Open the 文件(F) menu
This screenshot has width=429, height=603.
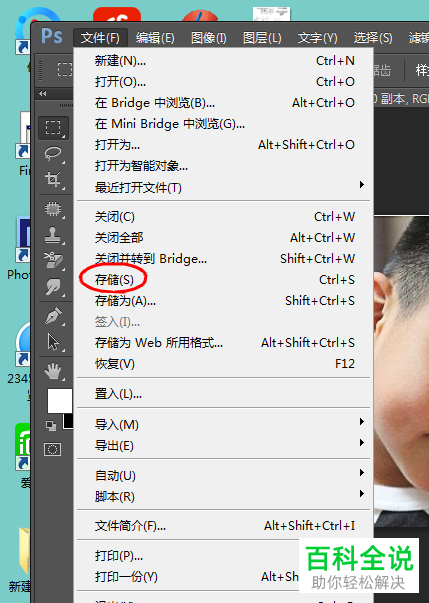coord(100,38)
